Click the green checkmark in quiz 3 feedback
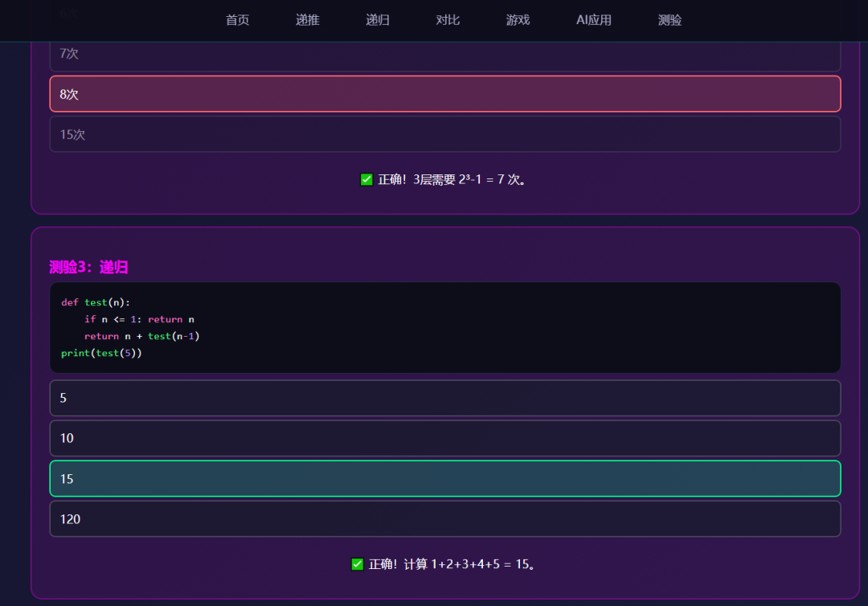This screenshot has width=868, height=606. 357,563
